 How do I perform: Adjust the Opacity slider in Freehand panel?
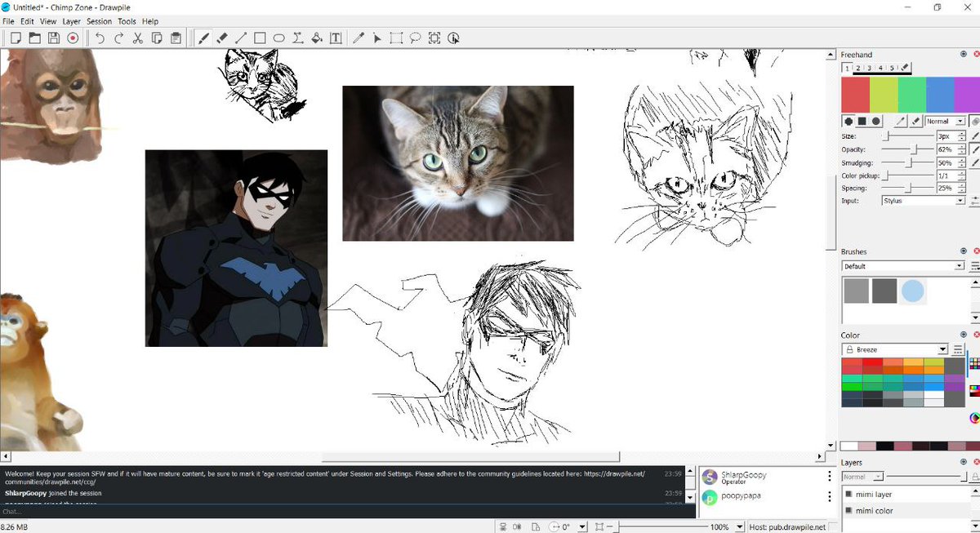908,149
